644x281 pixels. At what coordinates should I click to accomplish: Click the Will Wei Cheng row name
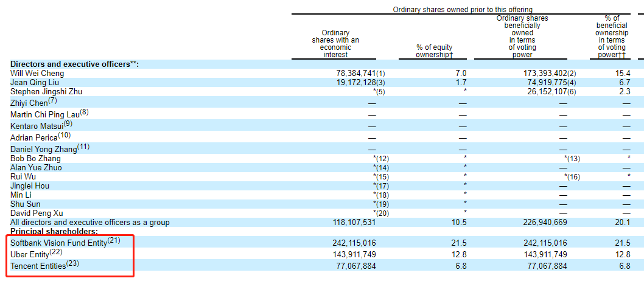37,73
